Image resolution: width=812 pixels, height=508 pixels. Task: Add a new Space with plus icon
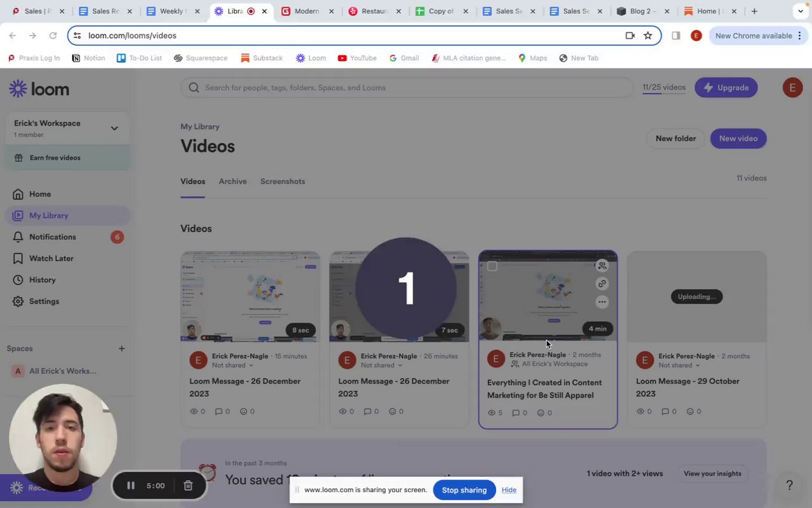pyautogui.click(x=122, y=349)
